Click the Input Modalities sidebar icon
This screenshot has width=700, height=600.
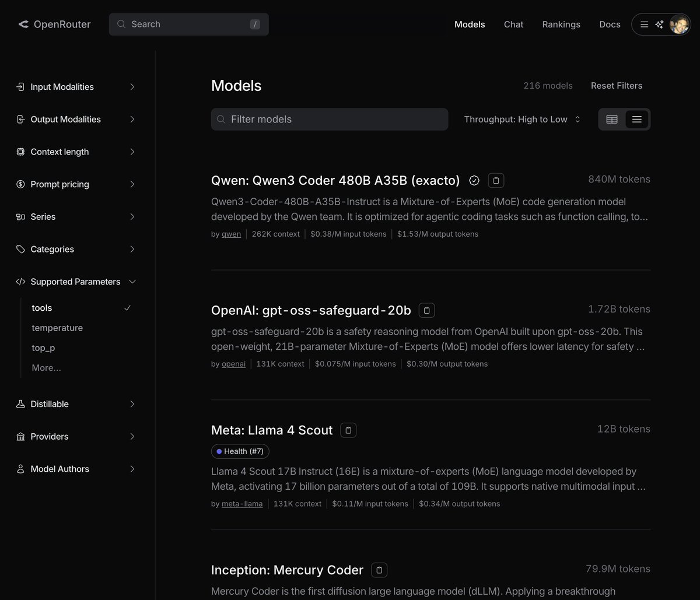20,87
